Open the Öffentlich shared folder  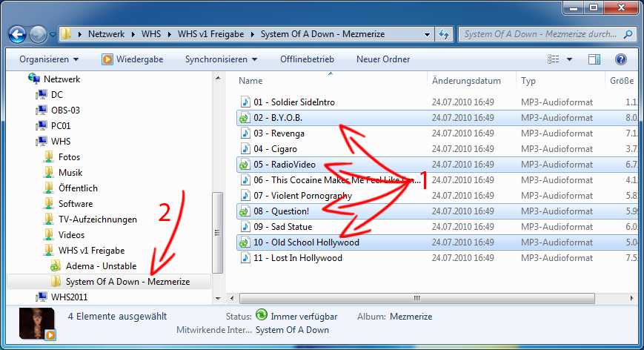(78, 188)
